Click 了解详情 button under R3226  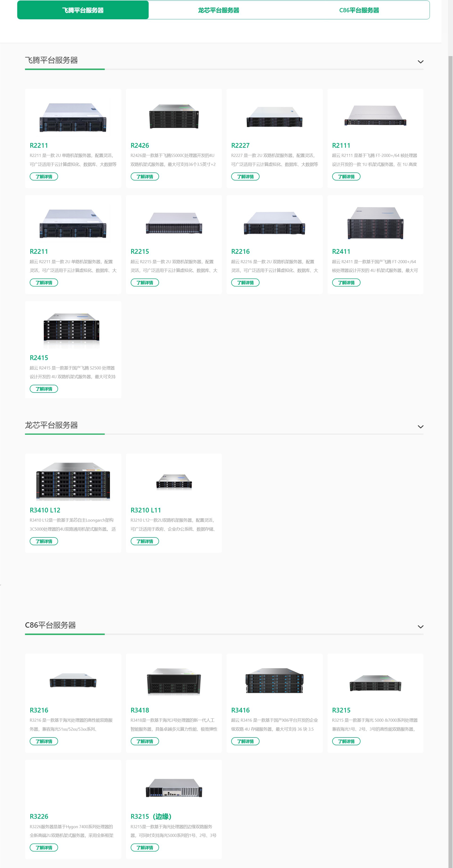(44, 848)
